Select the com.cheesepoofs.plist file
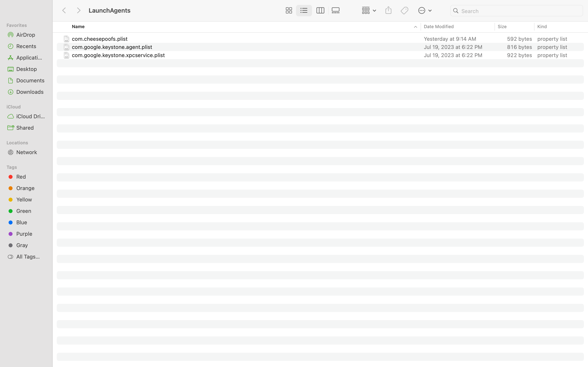Screen dimensions: 588x367 coord(100,39)
